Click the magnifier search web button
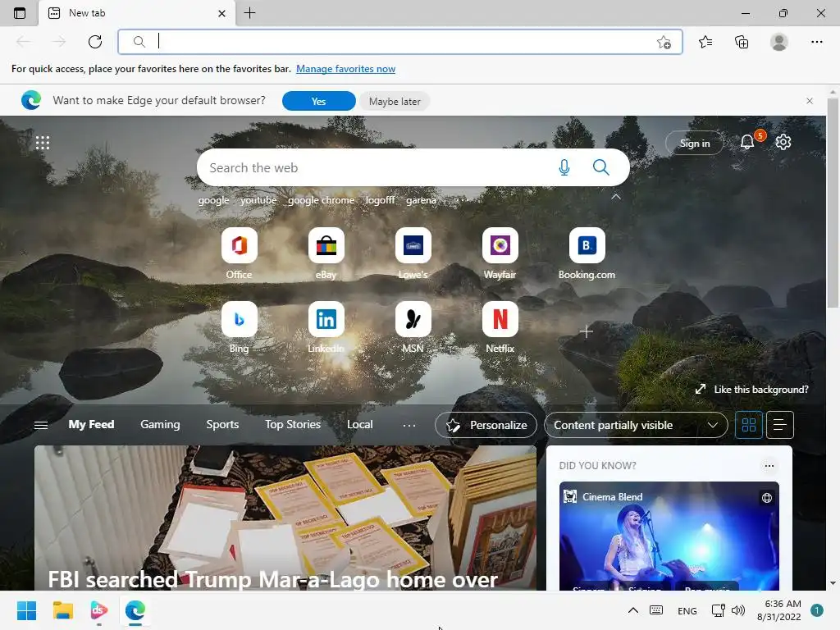Viewport: 840px width, 630px height. 601,167
